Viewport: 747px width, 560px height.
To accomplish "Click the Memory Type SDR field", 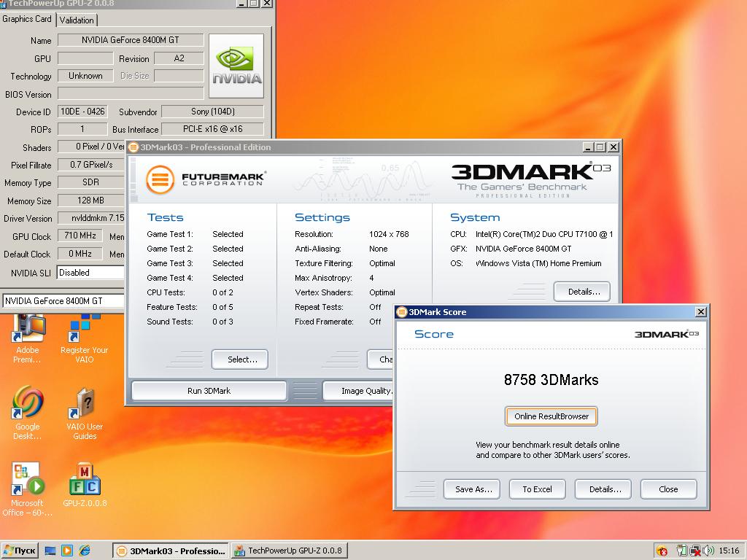I will pyautogui.click(x=91, y=182).
